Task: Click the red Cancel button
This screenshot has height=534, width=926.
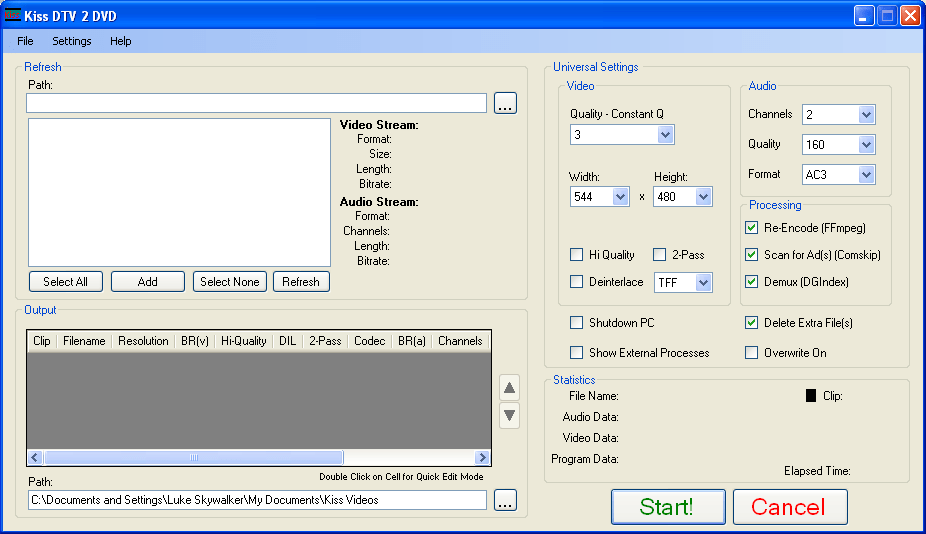Action: point(790,507)
